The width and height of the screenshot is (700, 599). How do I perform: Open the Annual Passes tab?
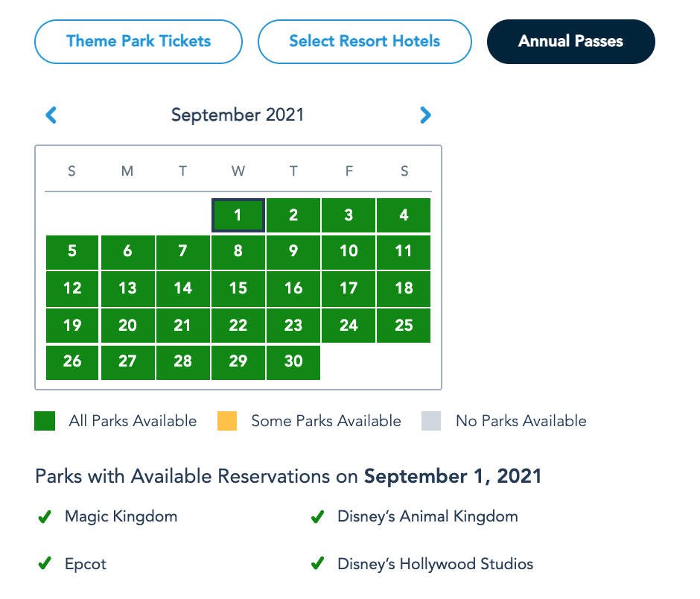click(x=570, y=42)
